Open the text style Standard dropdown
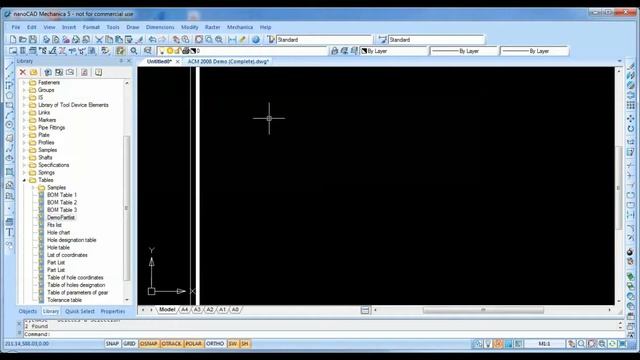 coord(324,40)
